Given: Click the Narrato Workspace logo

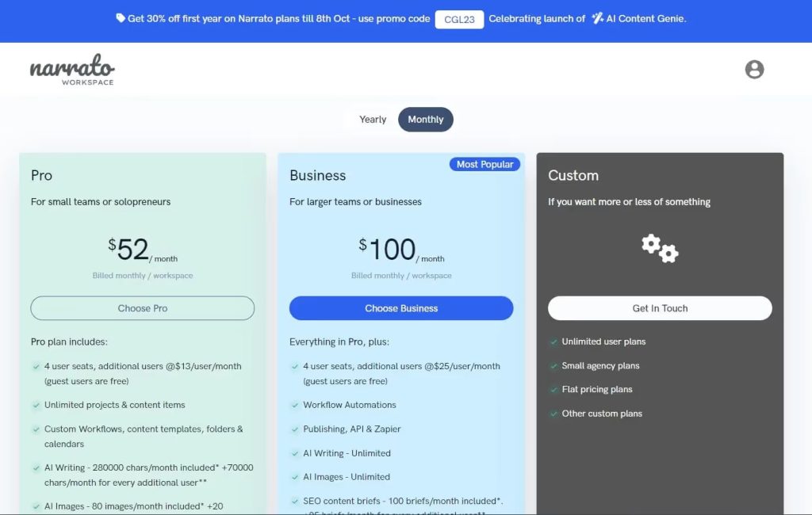Looking at the screenshot, I should coord(72,71).
